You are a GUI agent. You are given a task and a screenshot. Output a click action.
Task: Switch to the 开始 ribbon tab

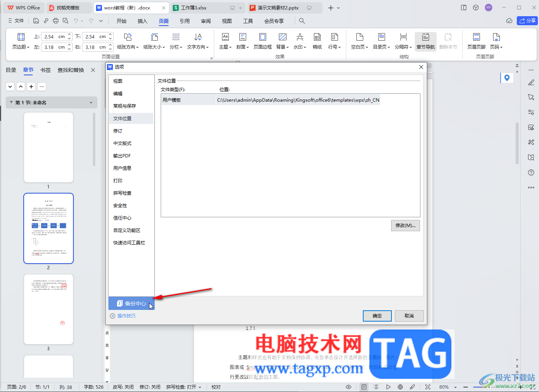[122, 21]
